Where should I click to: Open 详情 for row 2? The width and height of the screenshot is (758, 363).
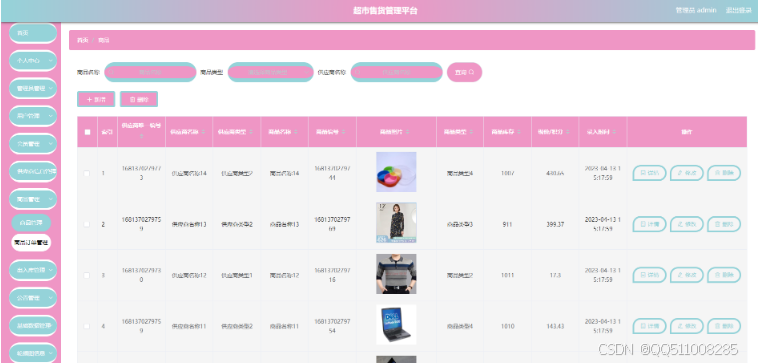point(649,224)
